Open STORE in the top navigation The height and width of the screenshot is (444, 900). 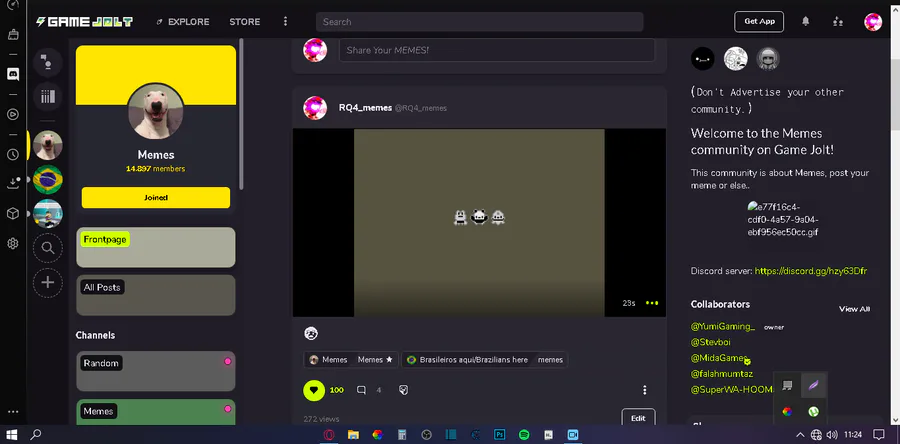[245, 22]
